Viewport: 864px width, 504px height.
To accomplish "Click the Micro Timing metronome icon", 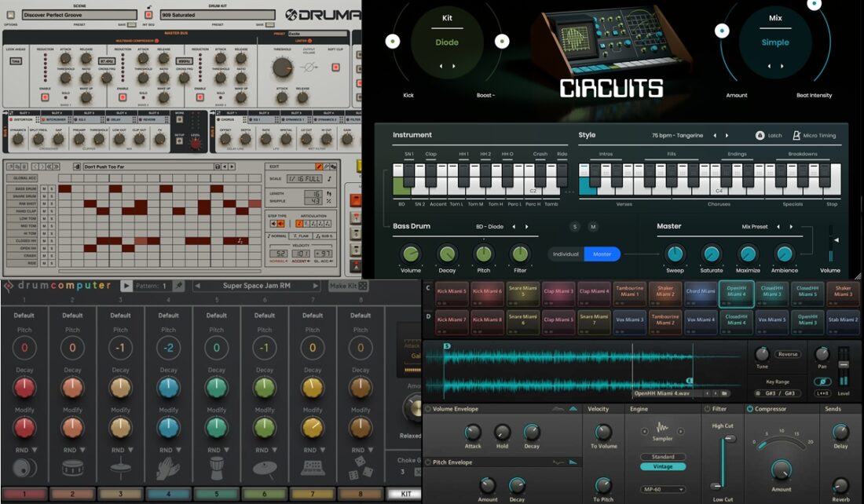I will click(x=796, y=135).
